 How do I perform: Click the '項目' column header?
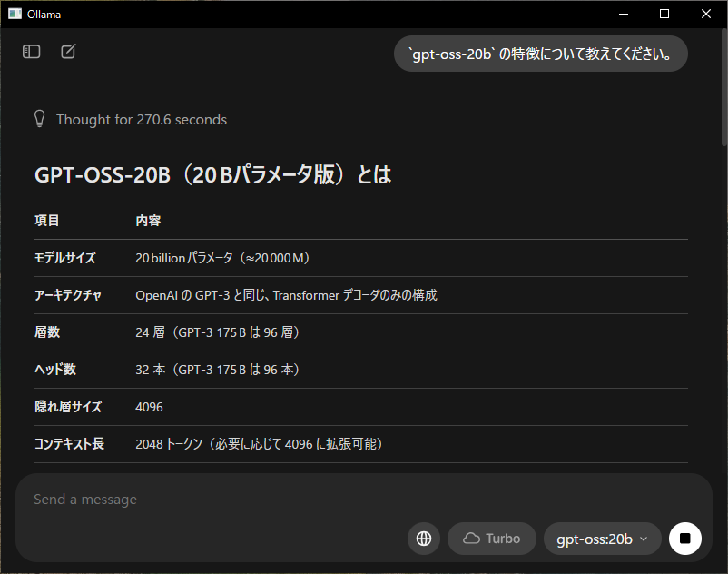47,220
